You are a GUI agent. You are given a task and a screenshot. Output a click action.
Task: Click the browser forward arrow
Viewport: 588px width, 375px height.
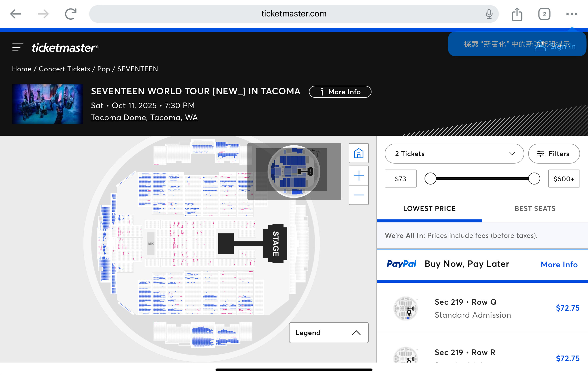coord(43,14)
